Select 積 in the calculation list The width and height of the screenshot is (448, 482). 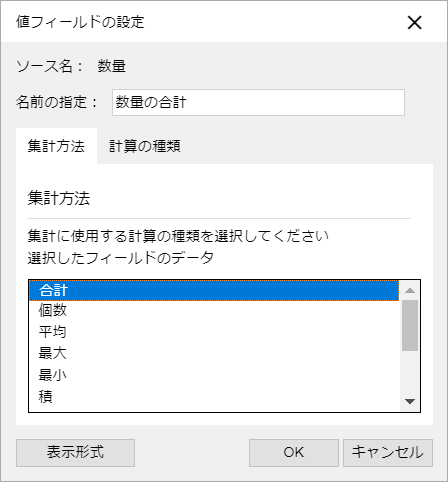[x=214, y=397]
